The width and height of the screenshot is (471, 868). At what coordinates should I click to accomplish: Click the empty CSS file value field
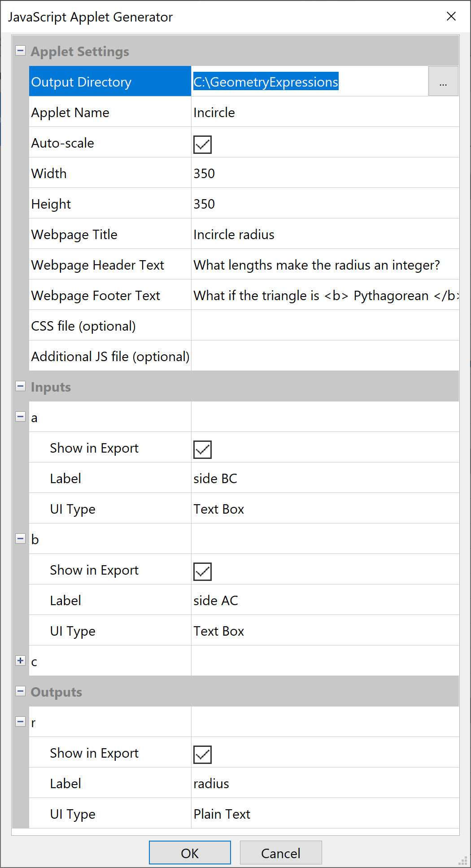tap(325, 326)
